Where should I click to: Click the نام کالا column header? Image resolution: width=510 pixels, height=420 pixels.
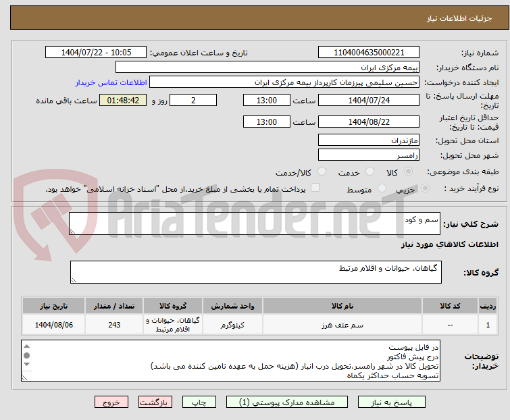click(342, 306)
